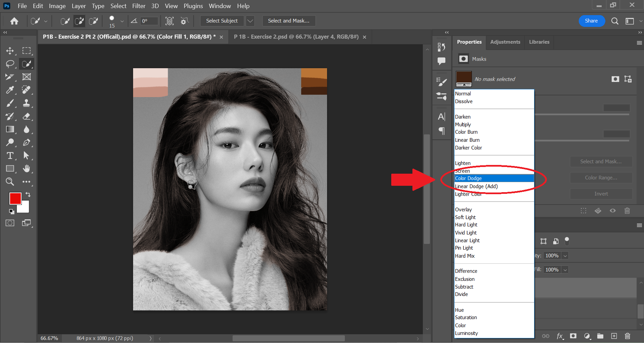Choose Color Dodge blend mode
Image resolution: width=644 pixels, height=343 pixels.
(494, 178)
